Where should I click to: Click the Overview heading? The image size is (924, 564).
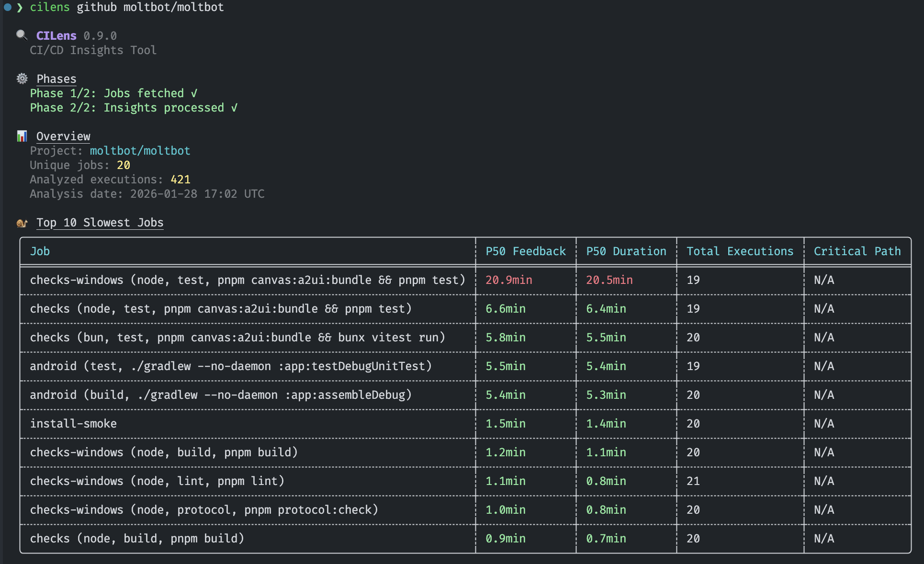(x=63, y=136)
